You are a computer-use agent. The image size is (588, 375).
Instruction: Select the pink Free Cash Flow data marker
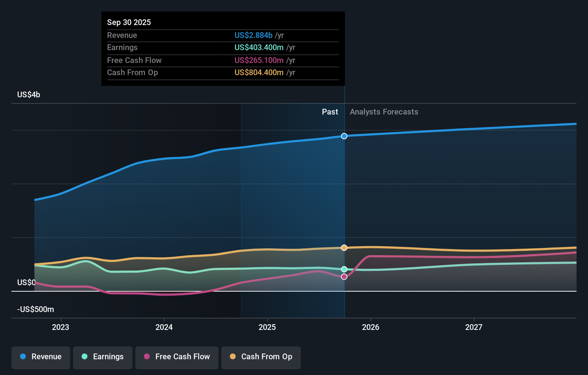tap(344, 277)
